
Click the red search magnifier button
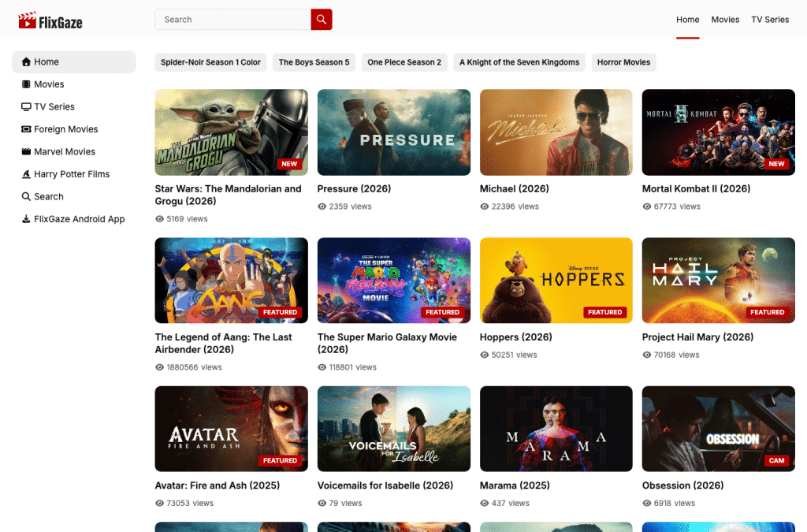(322, 20)
